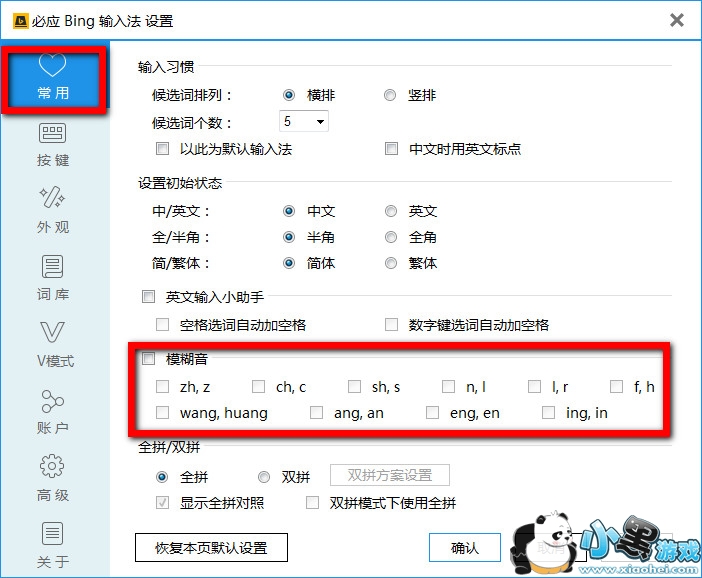Screen dimensions: 702x578
Task: Open the 候选词个数 dropdown
Action: (x=304, y=121)
